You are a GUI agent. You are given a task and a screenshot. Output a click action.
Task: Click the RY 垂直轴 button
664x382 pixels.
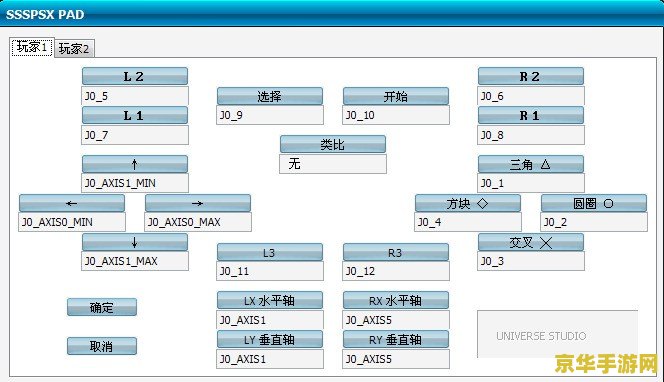[396, 339]
